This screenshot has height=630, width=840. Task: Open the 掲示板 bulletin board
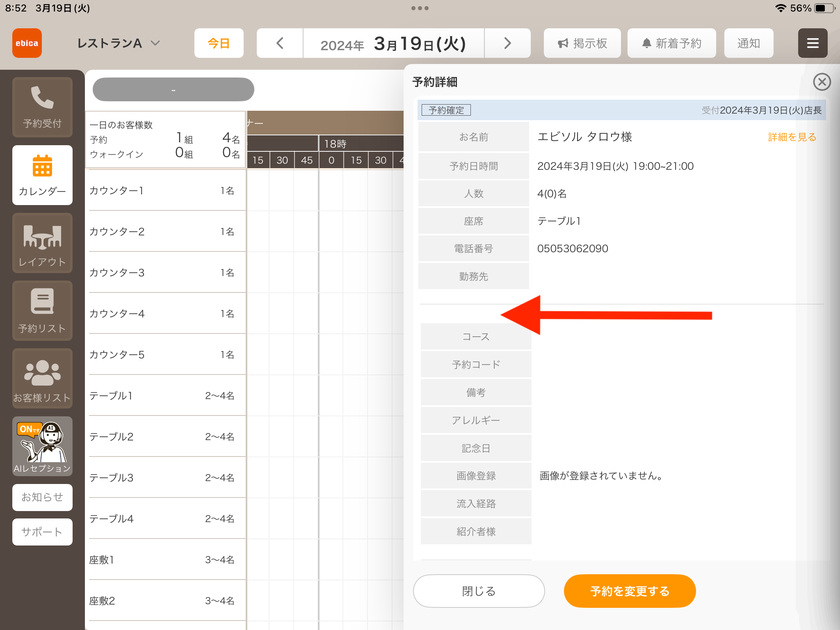[582, 43]
